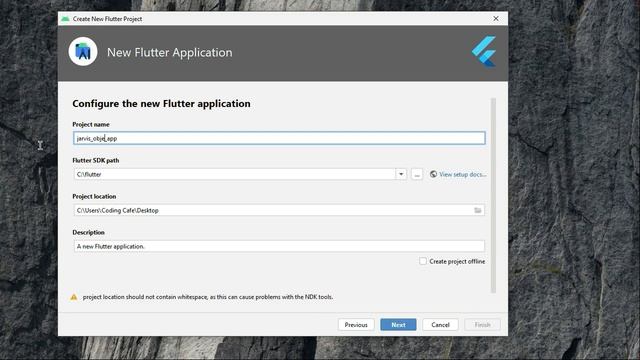Click the Next button
Viewport: 640px width, 360px height.
pyautogui.click(x=398, y=325)
